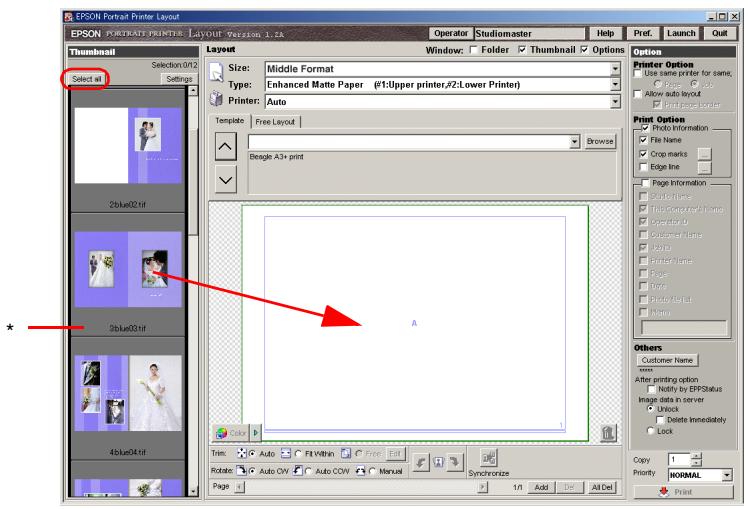This screenshot has width=748, height=509.
Task: Click the rotate right arrow button
Action: pyautogui.click(x=456, y=462)
